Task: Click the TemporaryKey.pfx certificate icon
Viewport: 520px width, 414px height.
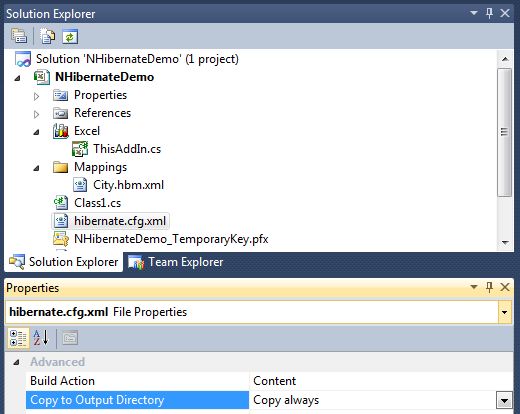Action: click(61, 239)
